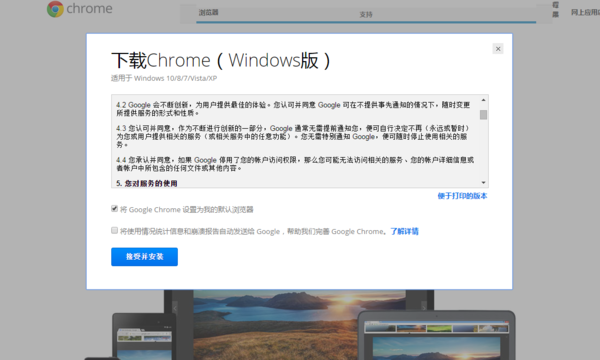Click the tablet device image at the lower left

(144, 336)
